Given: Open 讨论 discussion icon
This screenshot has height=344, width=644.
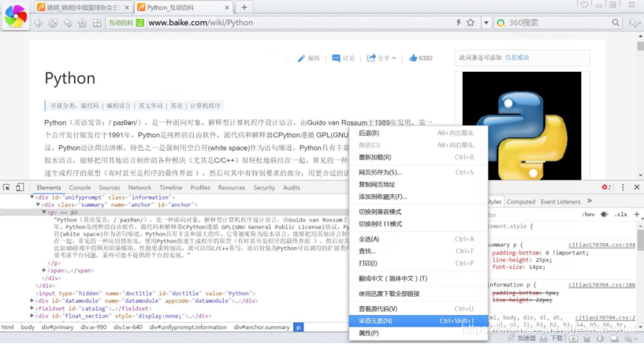Looking at the screenshot, I should tap(336, 58).
